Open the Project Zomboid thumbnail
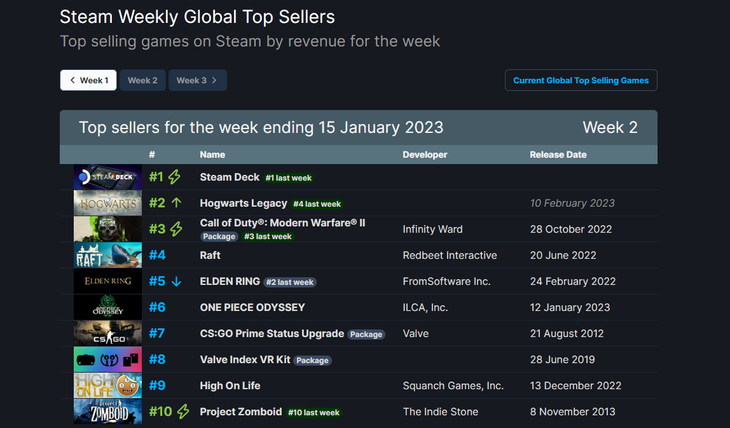This screenshot has width=730, height=428. (x=108, y=412)
